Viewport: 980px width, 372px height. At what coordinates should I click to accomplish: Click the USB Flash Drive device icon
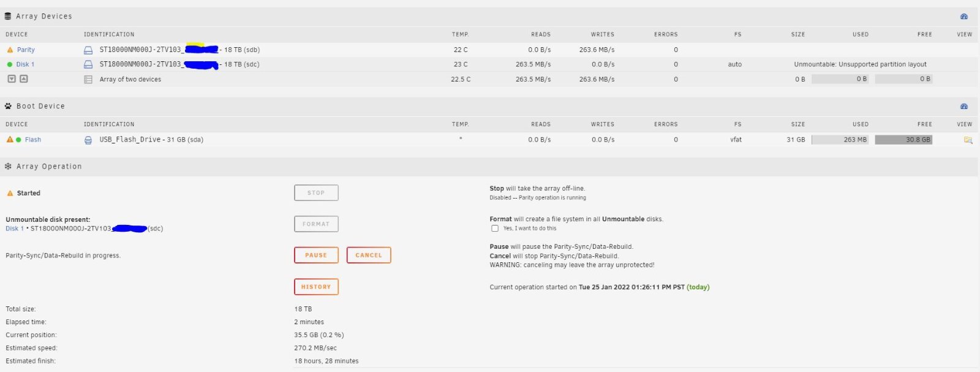(x=88, y=140)
